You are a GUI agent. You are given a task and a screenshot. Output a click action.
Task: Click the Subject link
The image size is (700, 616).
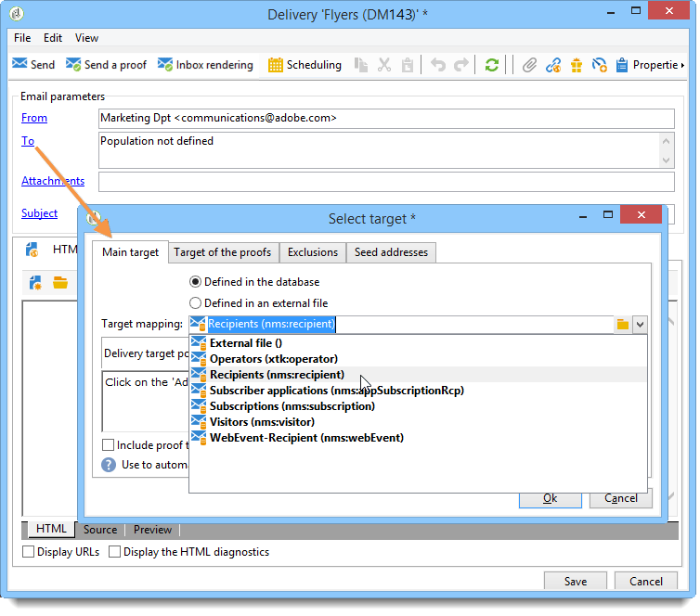tap(39, 213)
